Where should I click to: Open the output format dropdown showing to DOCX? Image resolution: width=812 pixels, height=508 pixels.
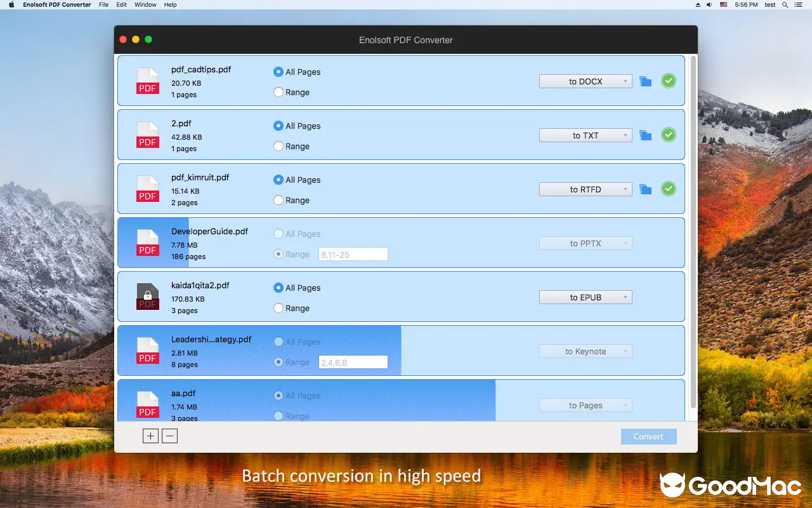pos(585,81)
